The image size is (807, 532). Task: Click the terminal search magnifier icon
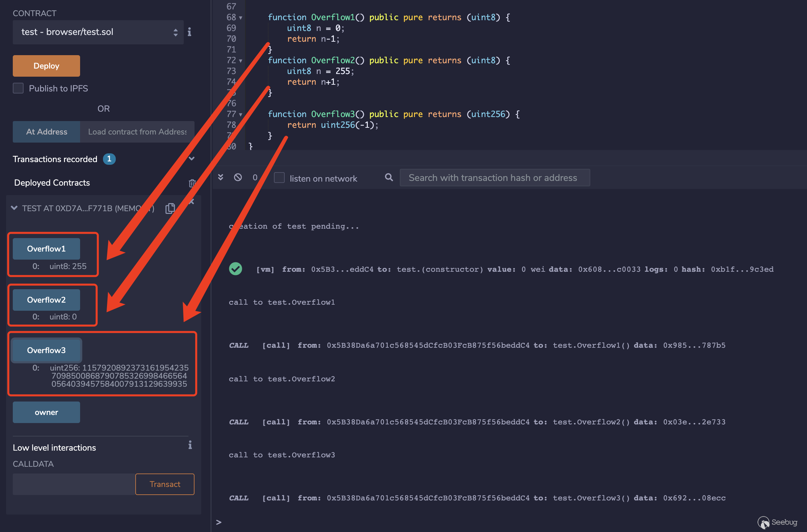[x=389, y=177]
